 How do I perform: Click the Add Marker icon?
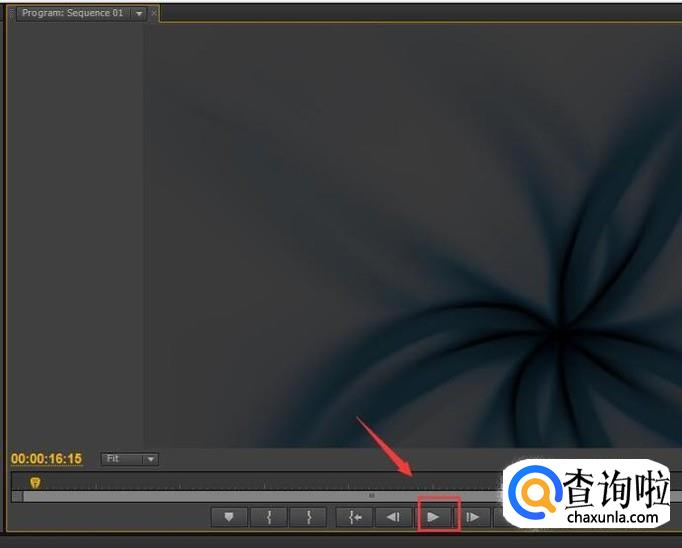229,517
